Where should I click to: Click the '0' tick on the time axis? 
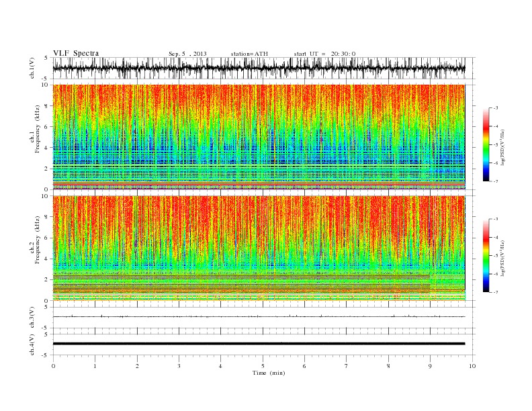(x=53, y=366)
